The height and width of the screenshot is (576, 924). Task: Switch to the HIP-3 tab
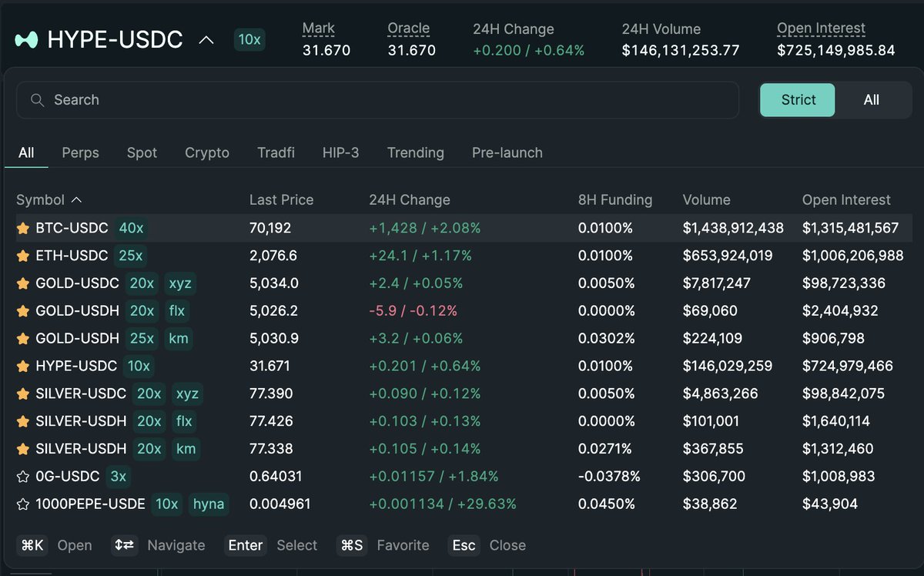pyautogui.click(x=340, y=152)
